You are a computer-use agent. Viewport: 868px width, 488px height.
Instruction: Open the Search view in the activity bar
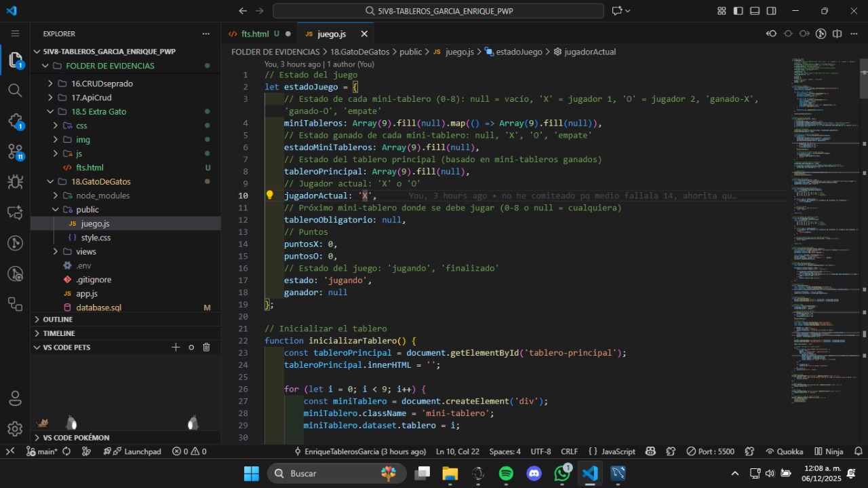(x=15, y=90)
